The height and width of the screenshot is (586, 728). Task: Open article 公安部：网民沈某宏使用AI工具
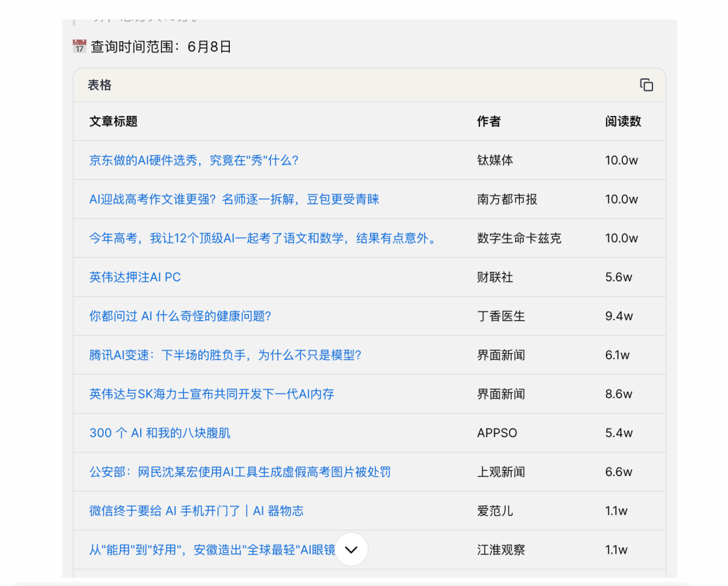pos(240,472)
